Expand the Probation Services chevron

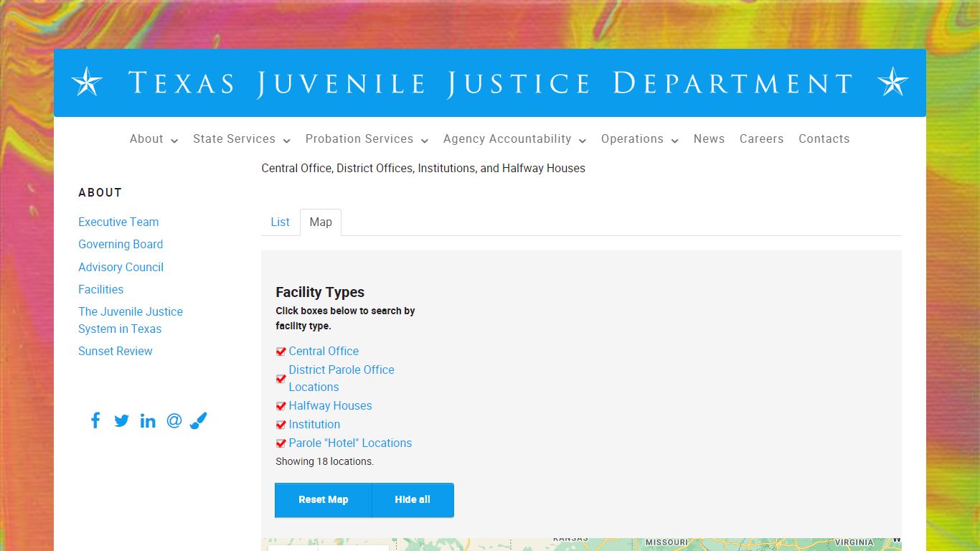[x=425, y=141]
